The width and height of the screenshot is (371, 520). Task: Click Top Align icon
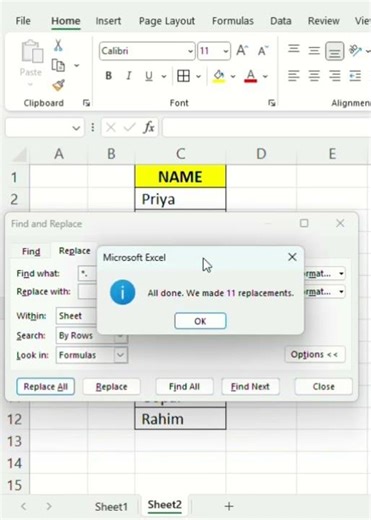pos(294,50)
